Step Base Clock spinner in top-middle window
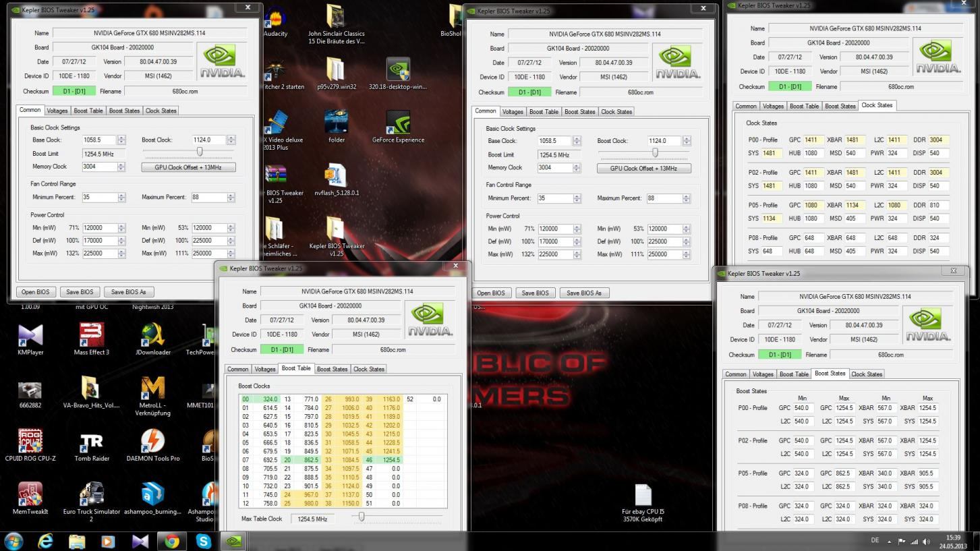The height and width of the screenshot is (551, 980). click(x=577, y=141)
